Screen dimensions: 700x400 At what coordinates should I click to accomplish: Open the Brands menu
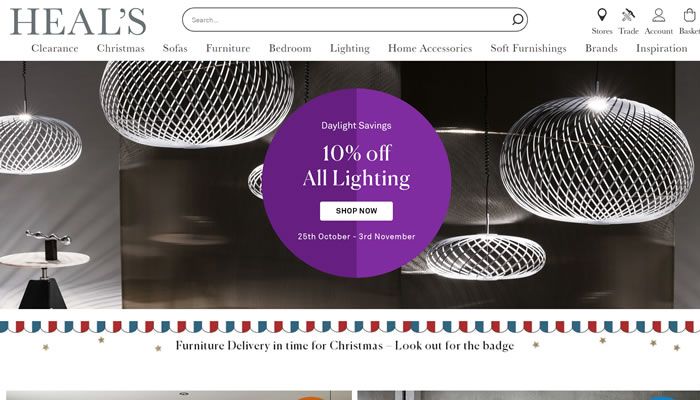(x=601, y=48)
